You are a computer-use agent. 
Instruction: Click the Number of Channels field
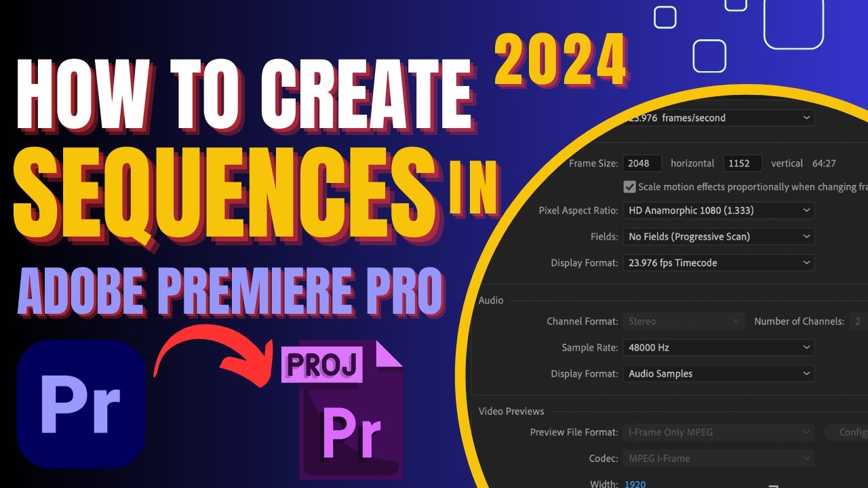pyautogui.click(x=858, y=321)
